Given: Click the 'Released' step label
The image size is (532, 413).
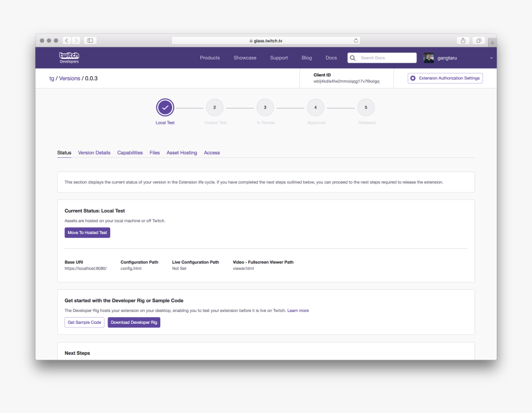Looking at the screenshot, I should pos(367,123).
